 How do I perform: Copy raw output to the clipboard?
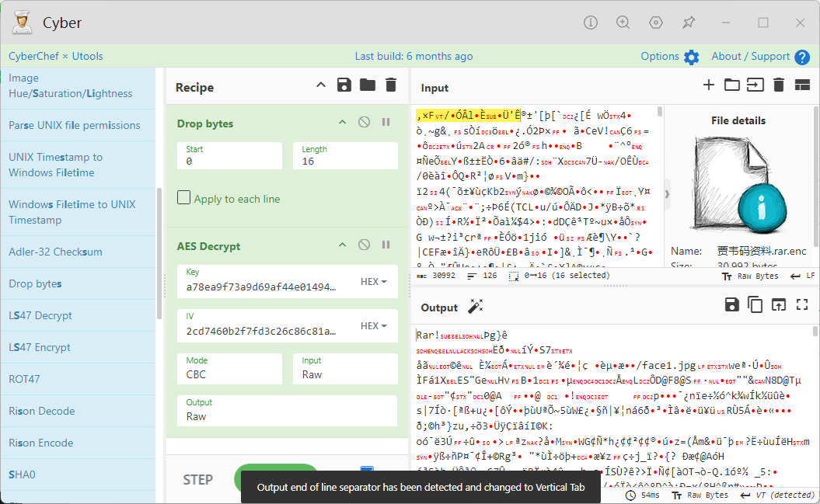(755, 304)
